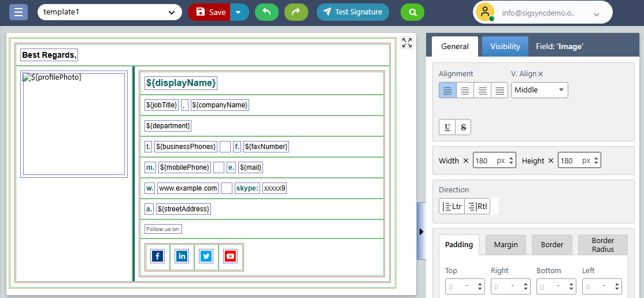Select the Twitter social icon
This screenshot has height=298, width=644.
click(206, 256)
